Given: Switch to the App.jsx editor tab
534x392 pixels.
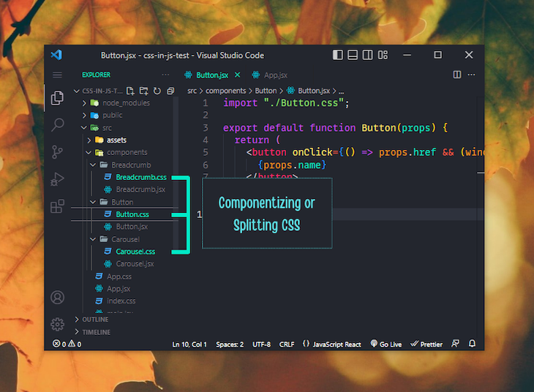Looking at the screenshot, I should point(275,75).
